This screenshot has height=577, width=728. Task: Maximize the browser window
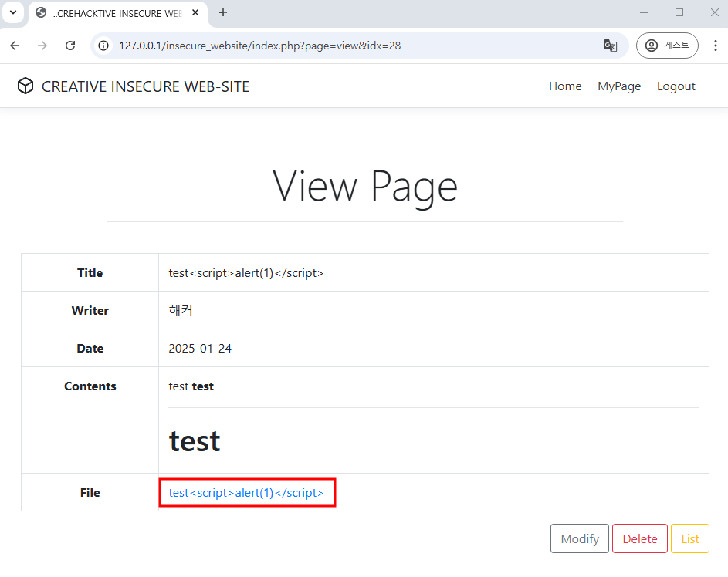[679, 12]
